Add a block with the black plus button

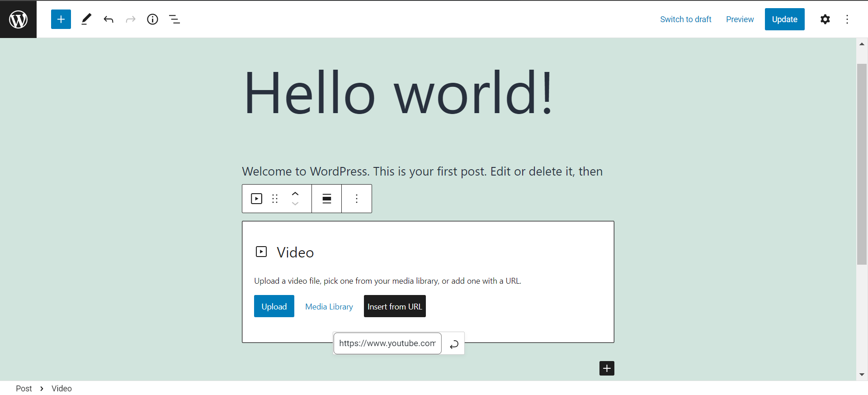[607, 368]
